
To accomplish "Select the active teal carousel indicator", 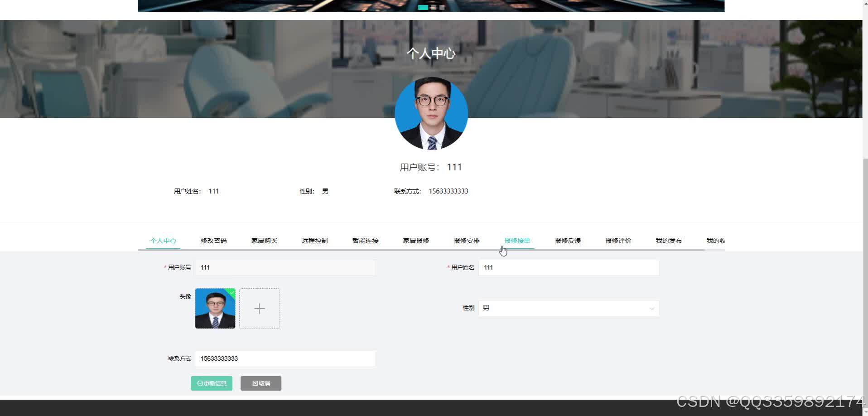I will [423, 7].
